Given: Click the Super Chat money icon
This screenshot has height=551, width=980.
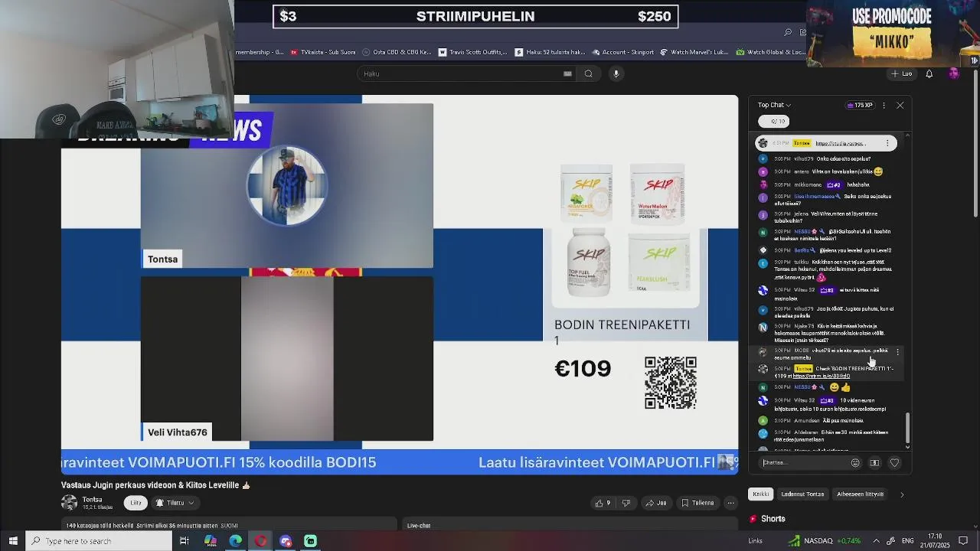Looking at the screenshot, I should tap(875, 463).
